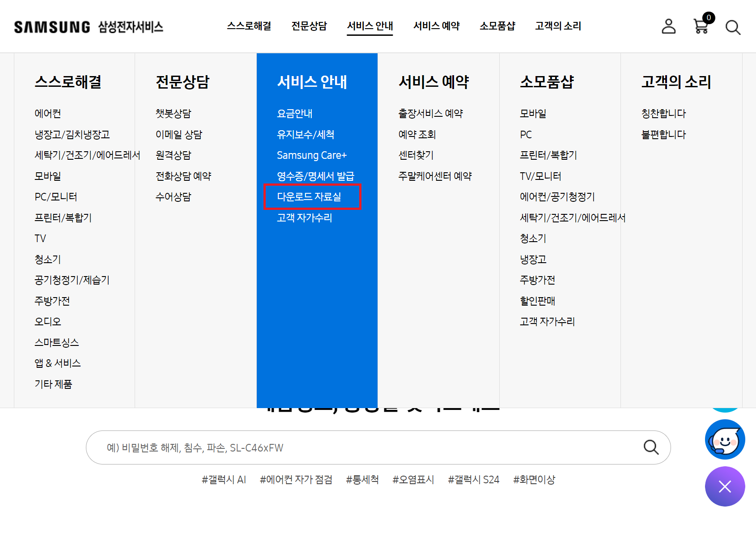Open the 서비스 예약 menu

[x=436, y=26]
